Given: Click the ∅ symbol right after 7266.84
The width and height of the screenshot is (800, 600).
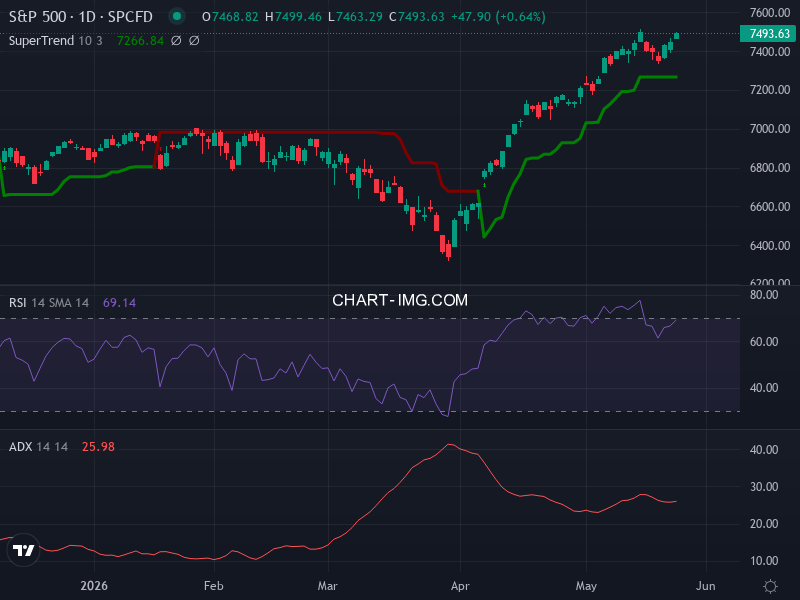Looking at the screenshot, I should point(176,41).
